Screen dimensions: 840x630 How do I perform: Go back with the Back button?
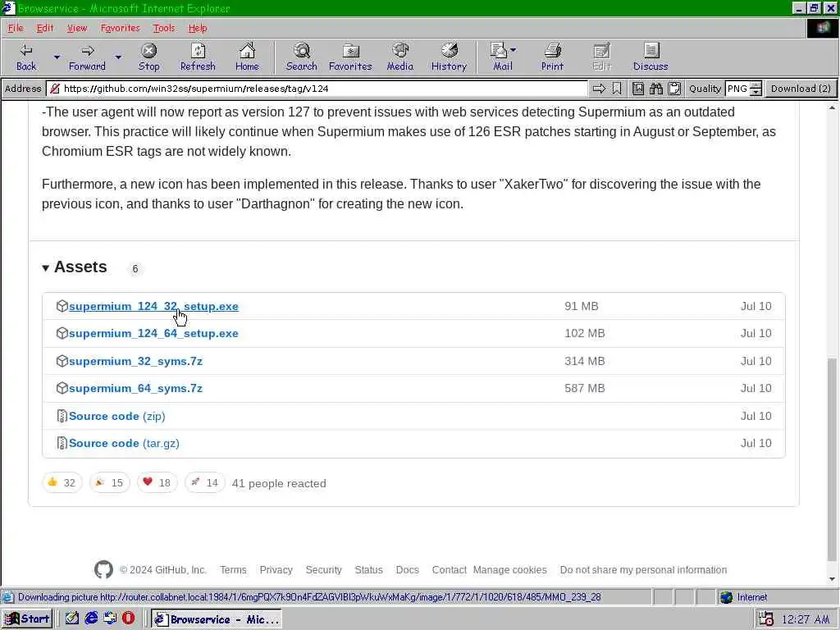click(x=25, y=57)
